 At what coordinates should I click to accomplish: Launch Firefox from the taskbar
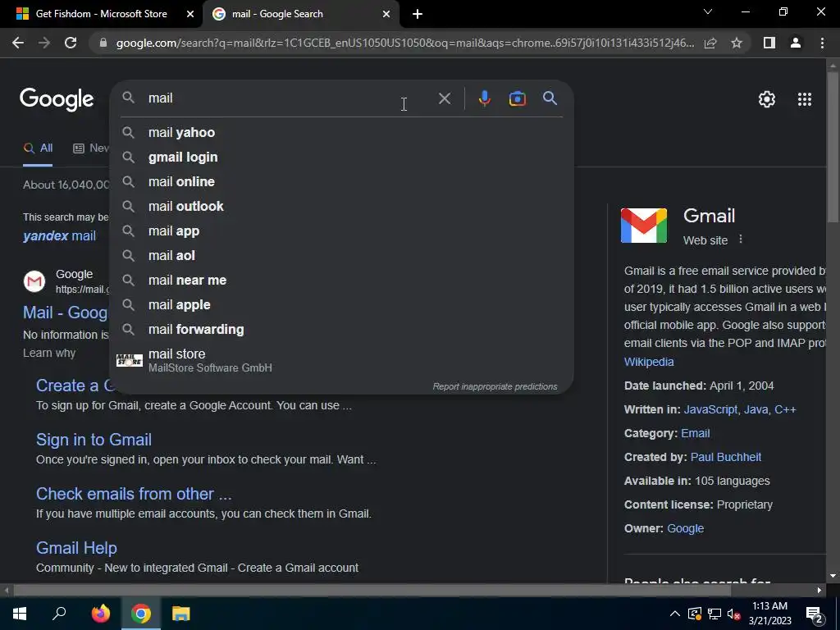100,614
